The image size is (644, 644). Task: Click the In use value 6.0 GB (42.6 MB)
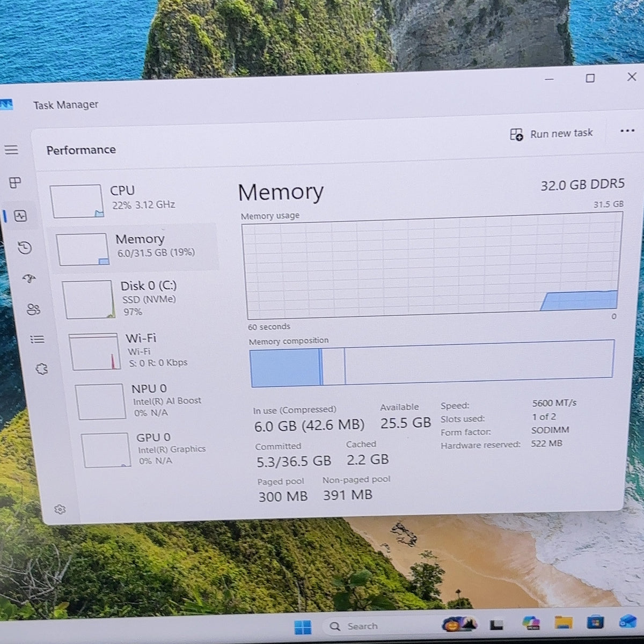pyautogui.click(x=309, y=426)
